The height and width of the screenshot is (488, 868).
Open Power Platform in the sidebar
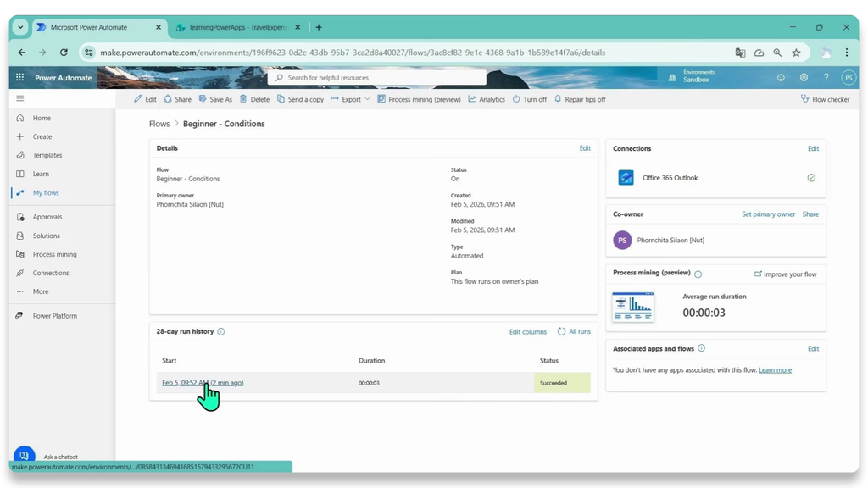click(x=54, y=316)
